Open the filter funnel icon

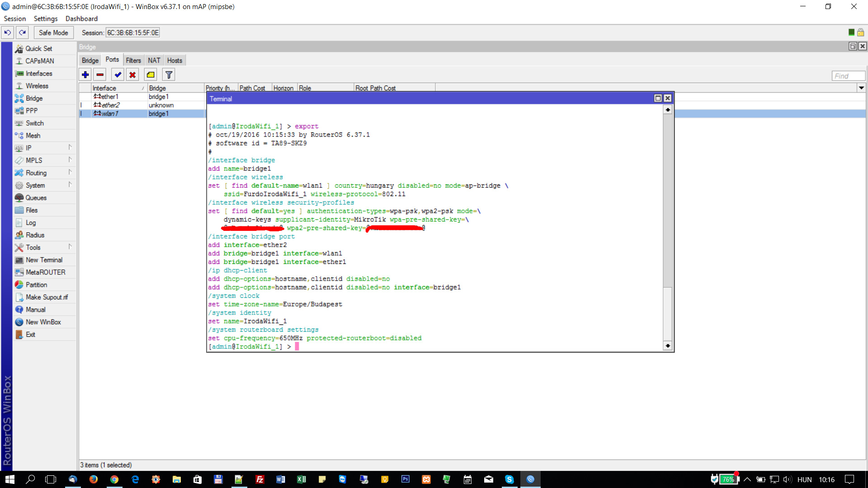(169, 75)
